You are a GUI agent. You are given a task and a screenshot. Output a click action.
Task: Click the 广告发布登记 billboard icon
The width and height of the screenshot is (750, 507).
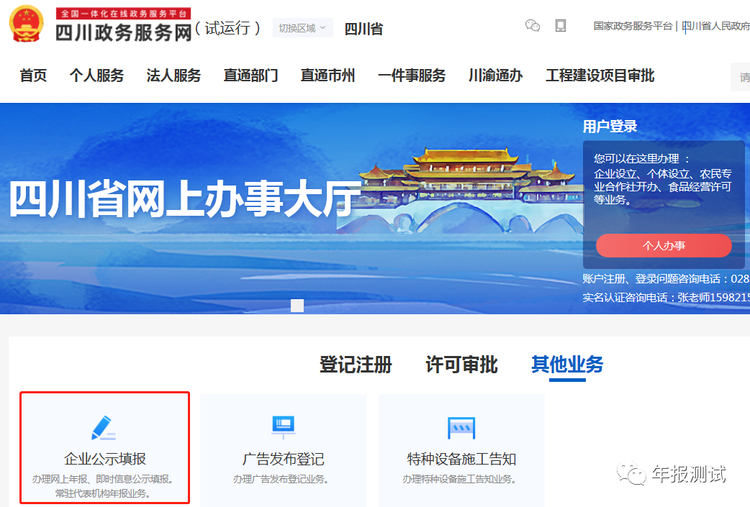(283, 427)
